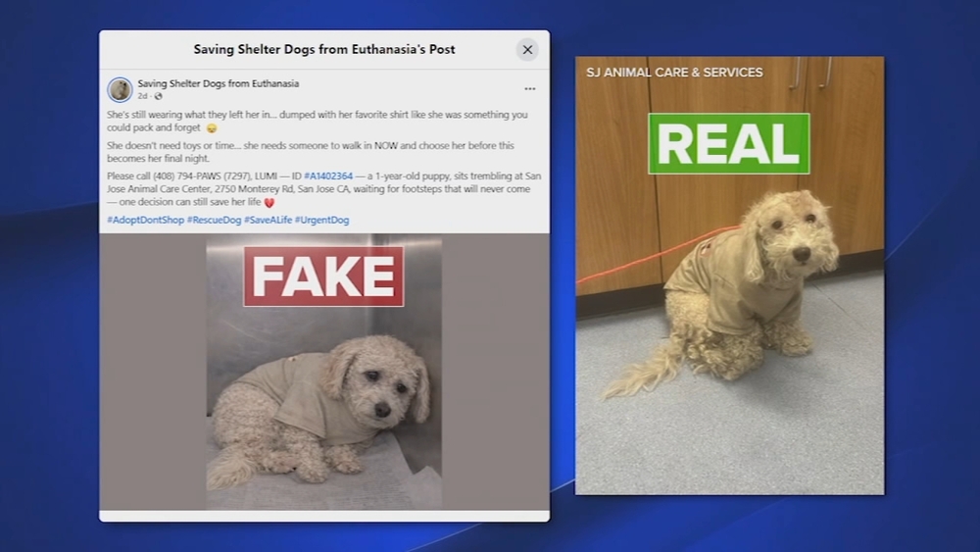Click the globe public audience icon

pos(158,96)
